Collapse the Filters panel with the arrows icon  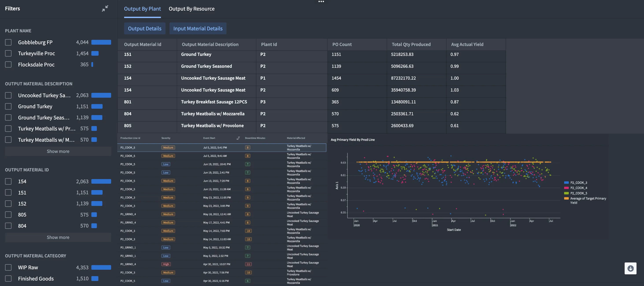pyautogui.click(x=105, y=8)
